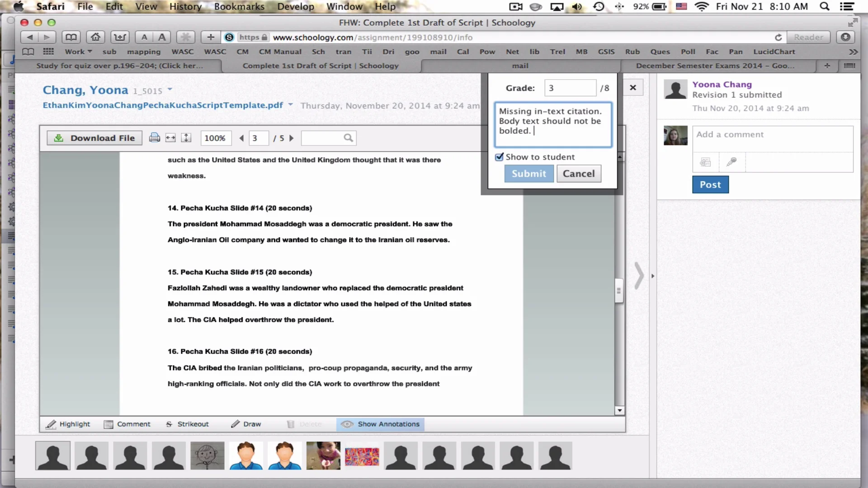Fit the document to page width
This screenshot has height=488, width=868.
170,138
